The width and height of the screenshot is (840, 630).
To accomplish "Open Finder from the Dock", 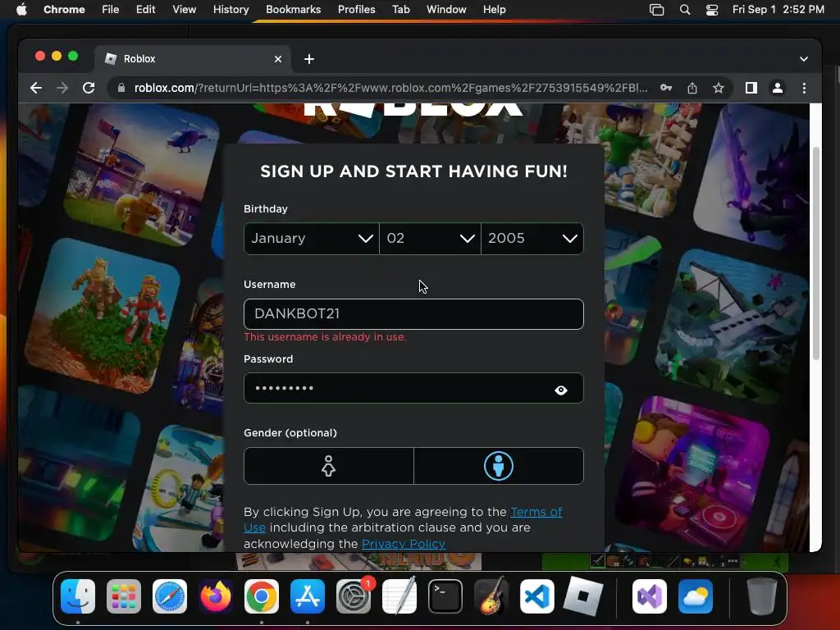I will [78, 596].
